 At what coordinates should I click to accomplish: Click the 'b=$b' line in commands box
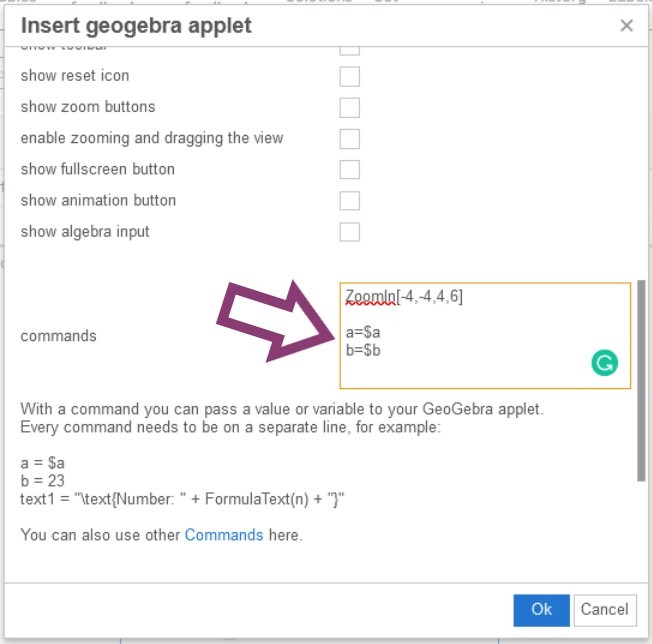click(x=363, y=350)
